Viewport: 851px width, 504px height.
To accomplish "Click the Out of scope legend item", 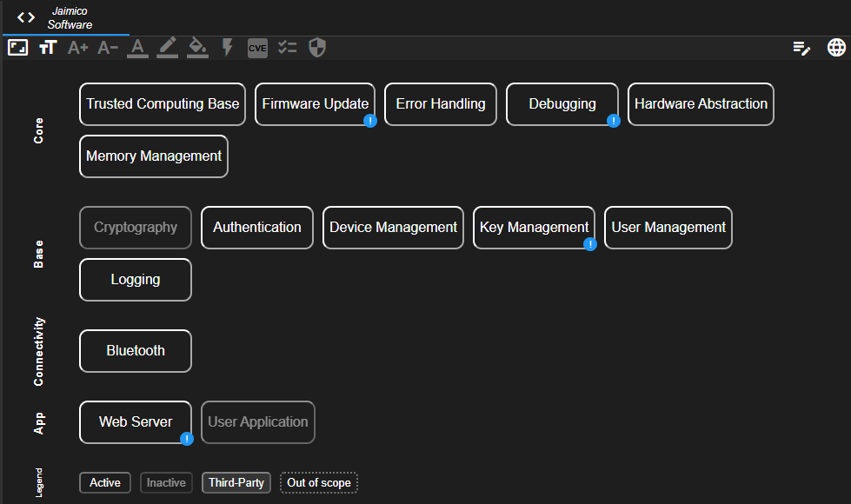I will (x=319, y=482).
